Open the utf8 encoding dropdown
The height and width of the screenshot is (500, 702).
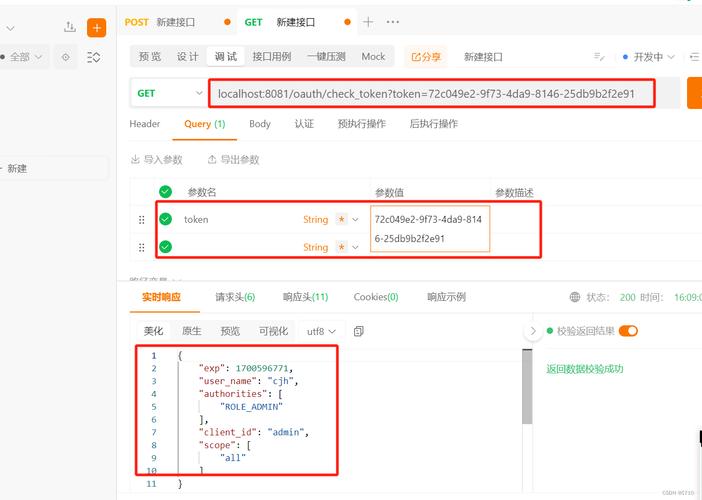pos(321,332)
